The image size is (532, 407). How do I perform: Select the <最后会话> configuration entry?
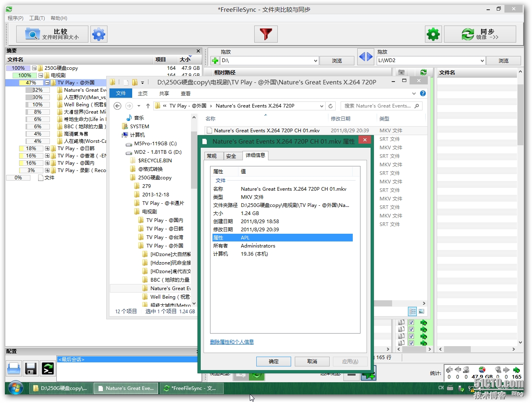click(x=127, y=360)
